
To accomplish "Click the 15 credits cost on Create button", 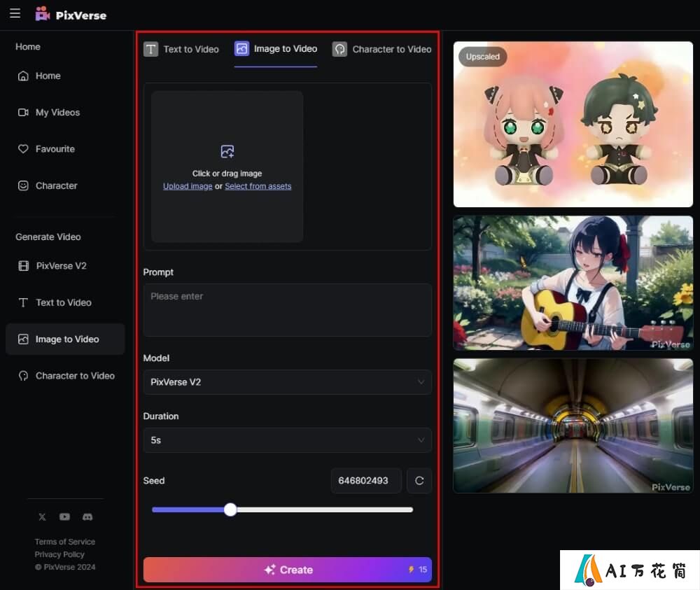I will (423, 570).
